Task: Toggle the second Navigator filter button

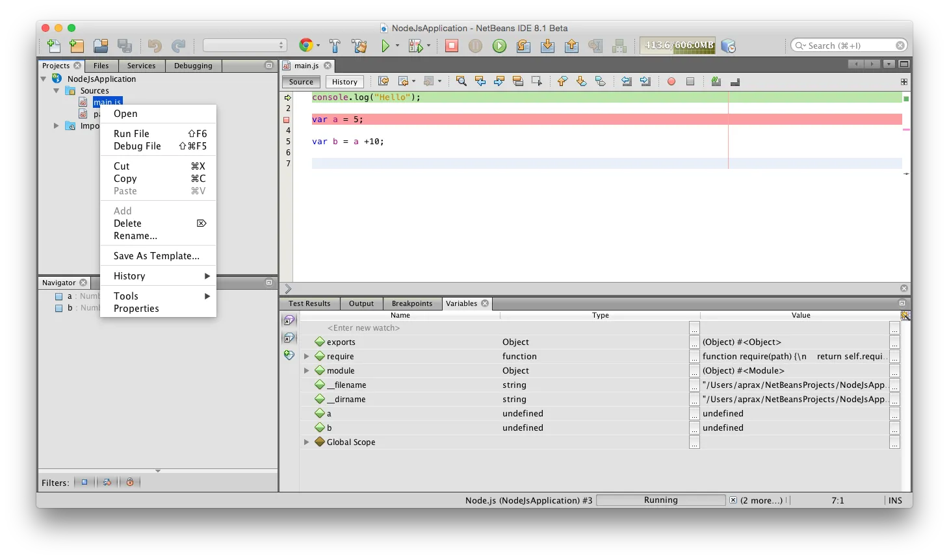Action: click(107, 482)
